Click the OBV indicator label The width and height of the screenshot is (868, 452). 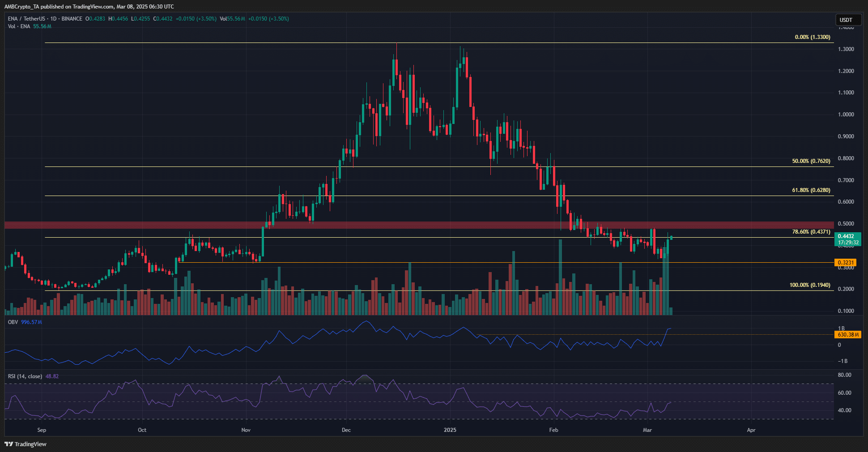click(13, 322)
